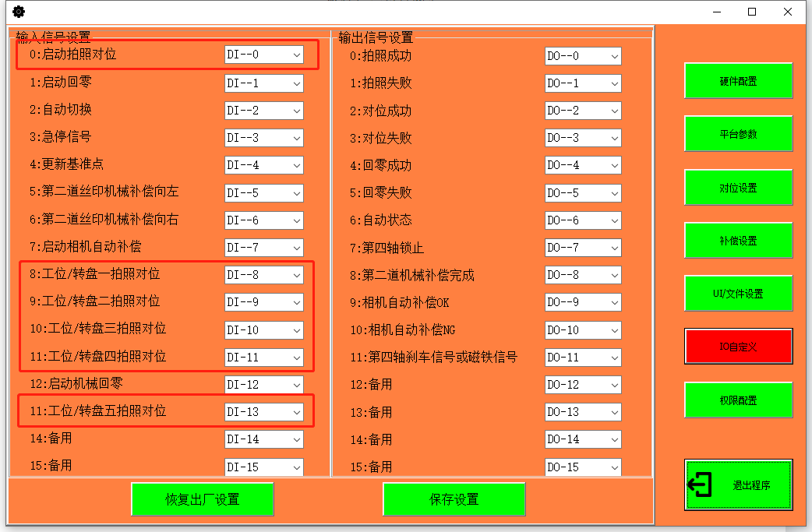This screenshot has width=812, height=532.
Task: Open dropdown for 8:工位/转盘一拍照对位
Action: point(296,275)
